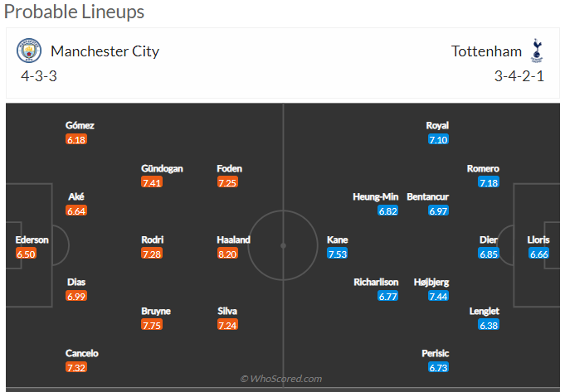Click Lloris's 6.66 rating badge
The width and height of the screenshot is (565, 392).
[539, 254]
